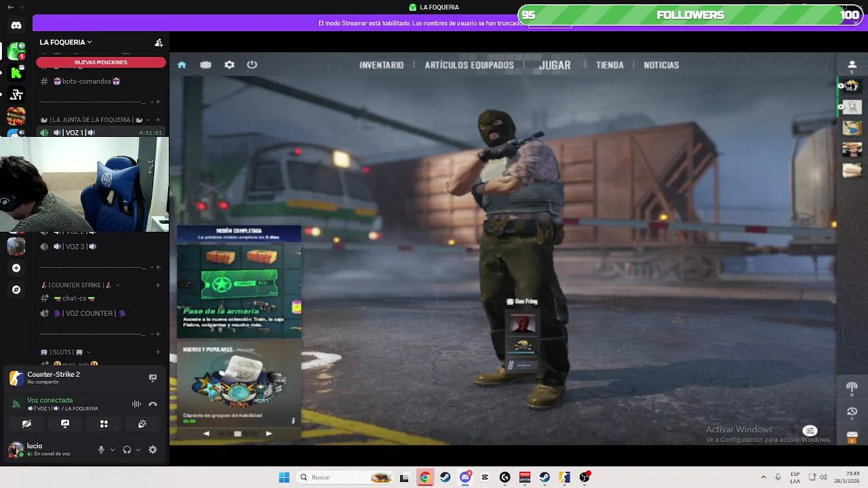Go to next store item arrow
868x488 pixels.
[x=269, y=434]
